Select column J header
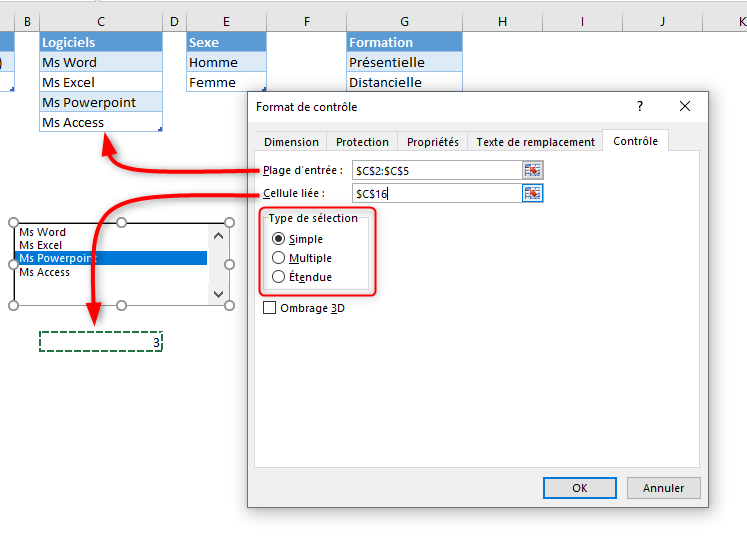 (x=662, y=21)
